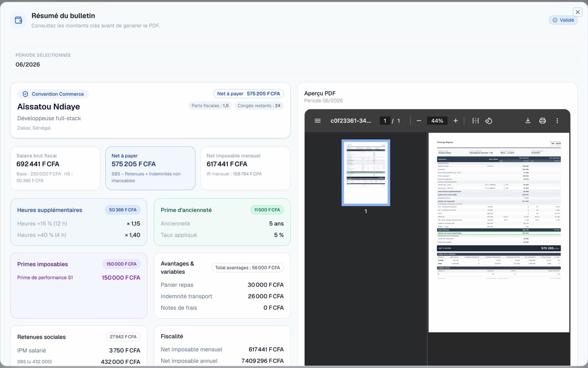
Task: Select the highlighted Net à payer card
Action: tap(150, 168)
